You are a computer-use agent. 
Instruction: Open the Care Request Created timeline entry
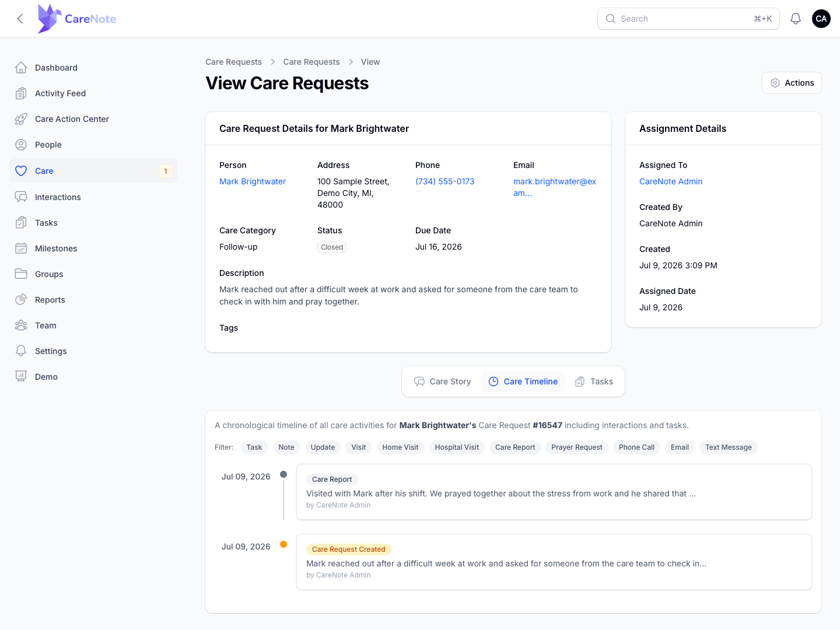[x=554, y=562]
